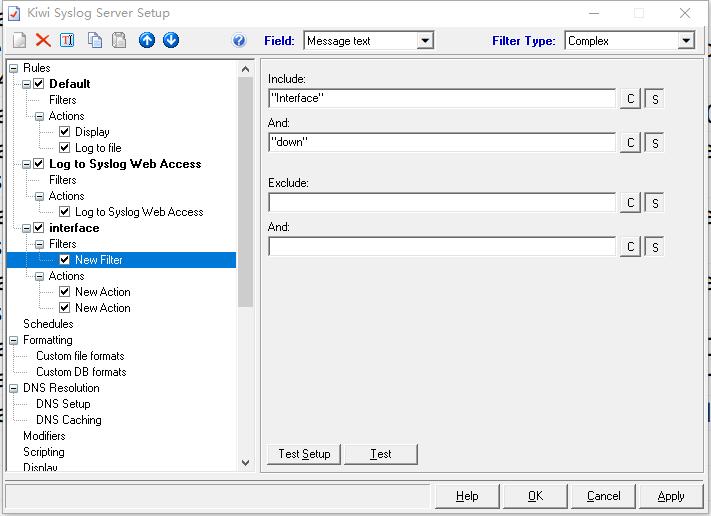Uncheck the Display action checkbox
The width and height of the screenshot is (711, 516).
(x=65, y=132)
